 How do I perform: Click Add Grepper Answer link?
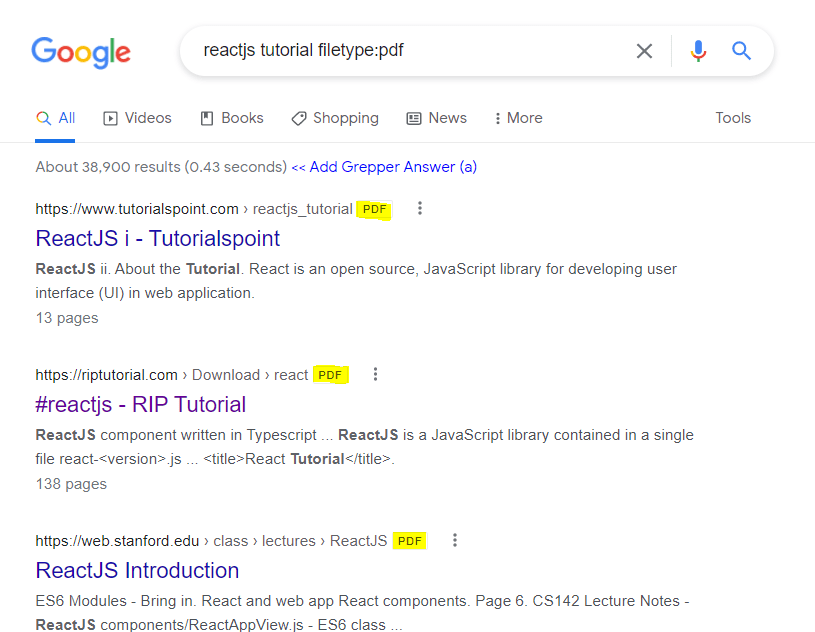point(384,167)
